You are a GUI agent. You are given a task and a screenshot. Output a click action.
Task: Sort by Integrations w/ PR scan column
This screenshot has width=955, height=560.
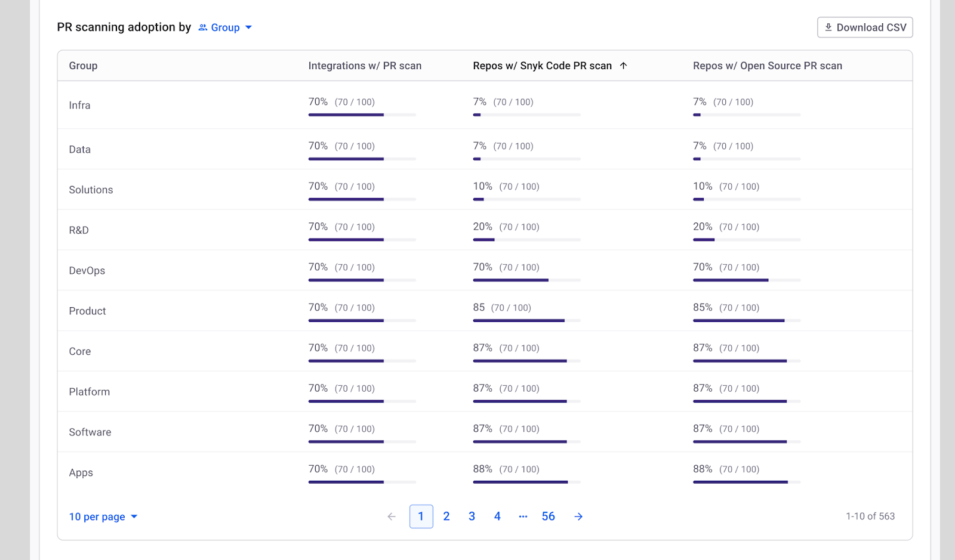(365, 66)
